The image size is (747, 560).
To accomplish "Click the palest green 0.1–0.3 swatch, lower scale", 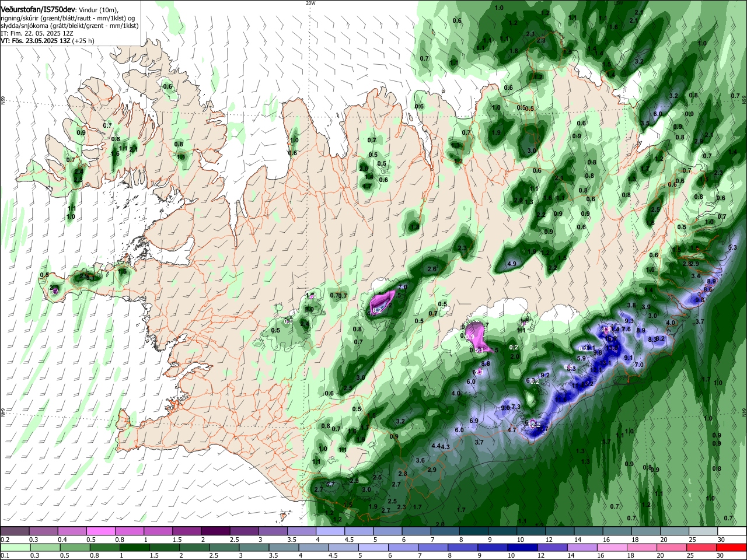I will click(15, 547).
